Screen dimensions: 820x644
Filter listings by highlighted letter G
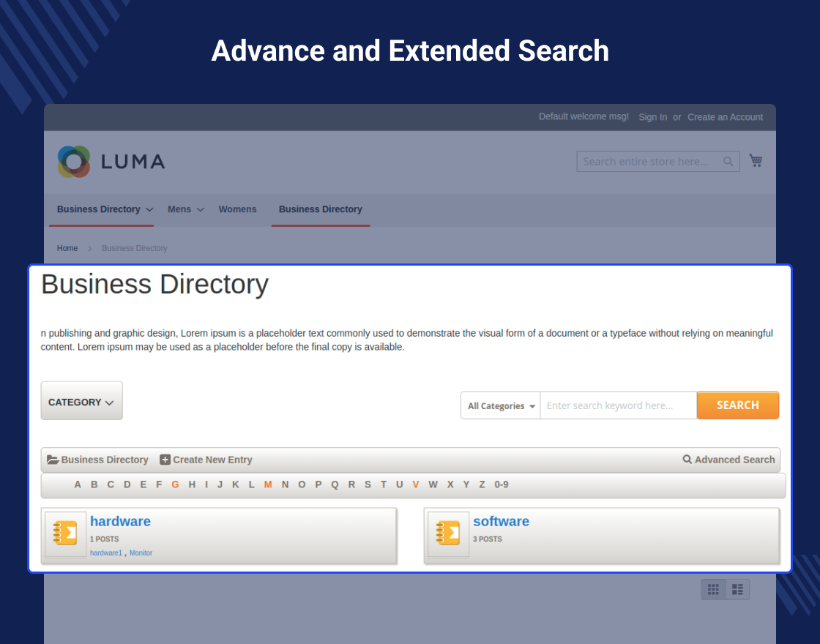click(x=175, y=484)
